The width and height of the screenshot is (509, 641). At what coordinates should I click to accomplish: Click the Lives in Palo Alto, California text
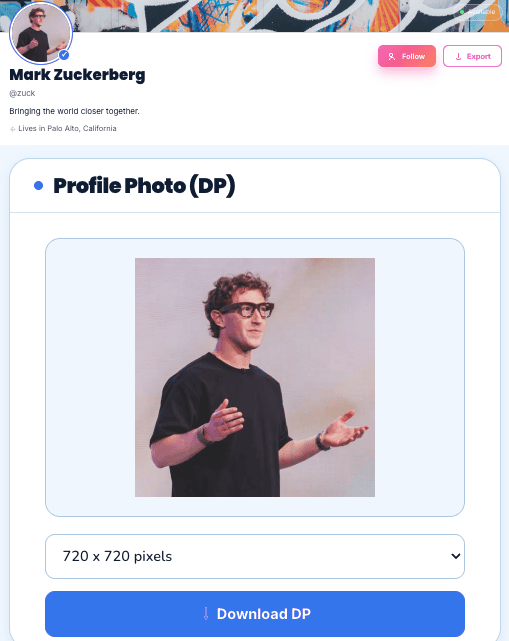(67, 128)
